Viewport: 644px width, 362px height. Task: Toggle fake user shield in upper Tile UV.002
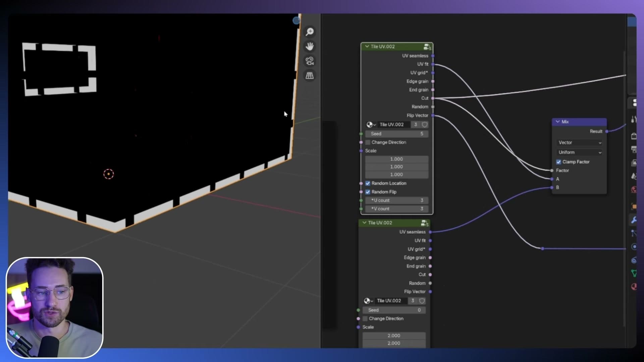pyautogui.click(x=425, y=125)
